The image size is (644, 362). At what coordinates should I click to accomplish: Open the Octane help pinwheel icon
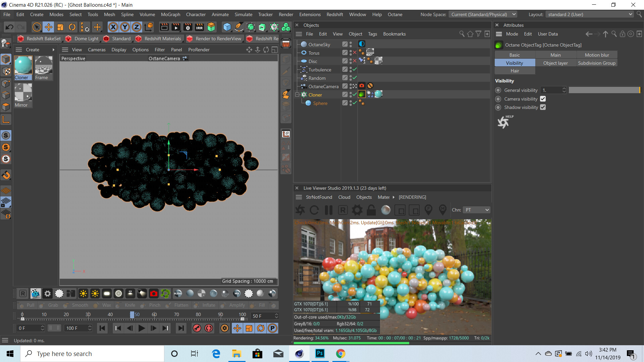click(504, 122)
